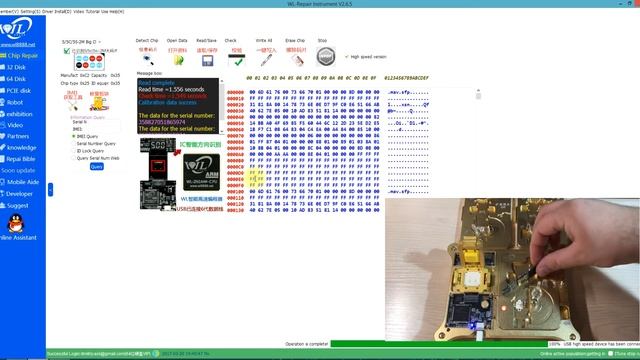This screenshot has height=360, width=640.
Task: Click the serial number 358827051865974 text
Action: point(162,122)
